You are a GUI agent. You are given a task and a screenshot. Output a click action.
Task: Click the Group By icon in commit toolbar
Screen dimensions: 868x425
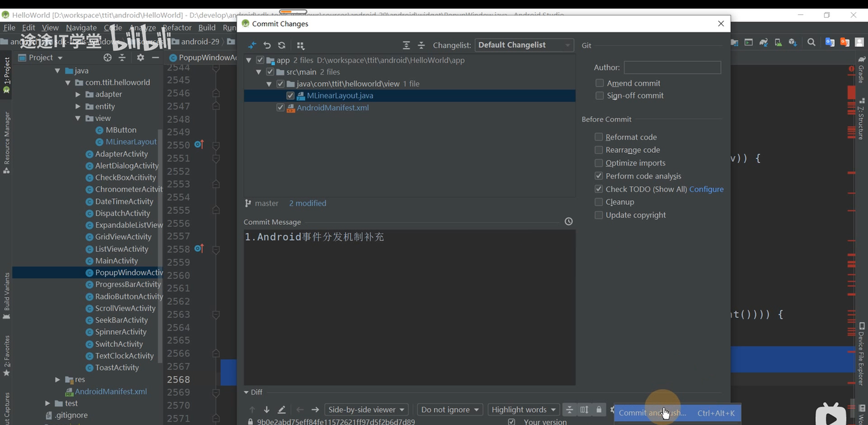click(300, 45)
